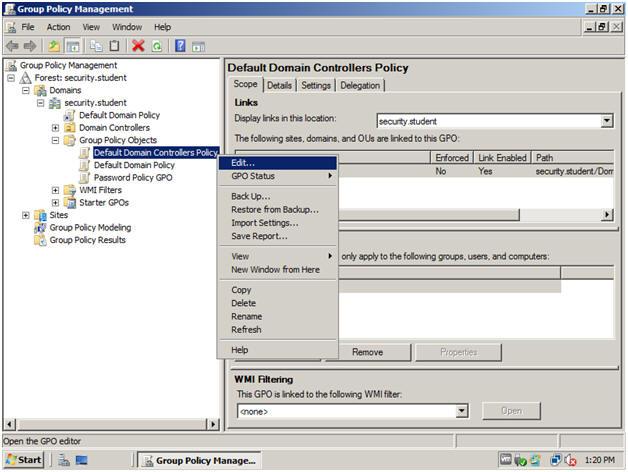Click the Enforced column header
Image resolution: width=628 pixels, height=472 pixels.
452,157
